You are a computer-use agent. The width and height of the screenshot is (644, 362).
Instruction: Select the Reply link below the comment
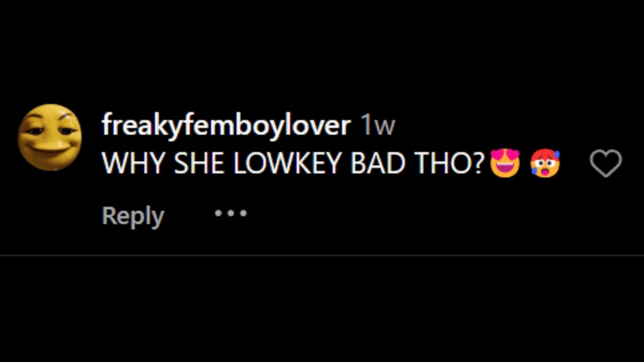[133, 216]
